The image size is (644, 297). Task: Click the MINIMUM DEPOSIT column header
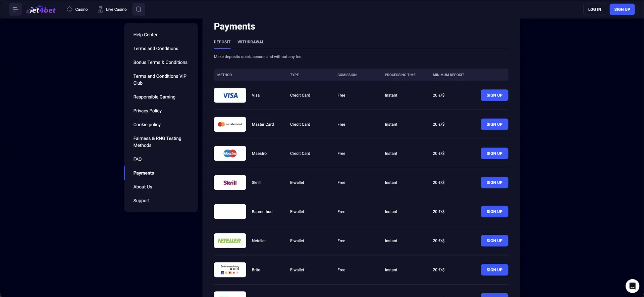[x=448, y=75]
